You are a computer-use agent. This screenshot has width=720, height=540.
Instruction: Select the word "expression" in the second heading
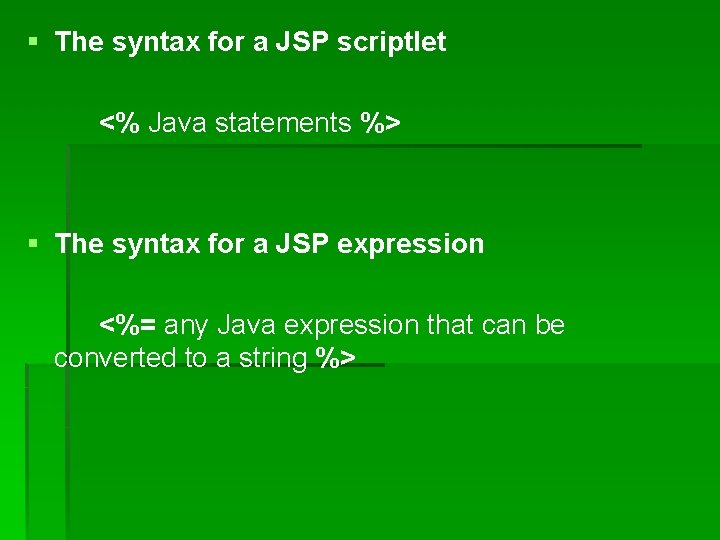point(411,245)
